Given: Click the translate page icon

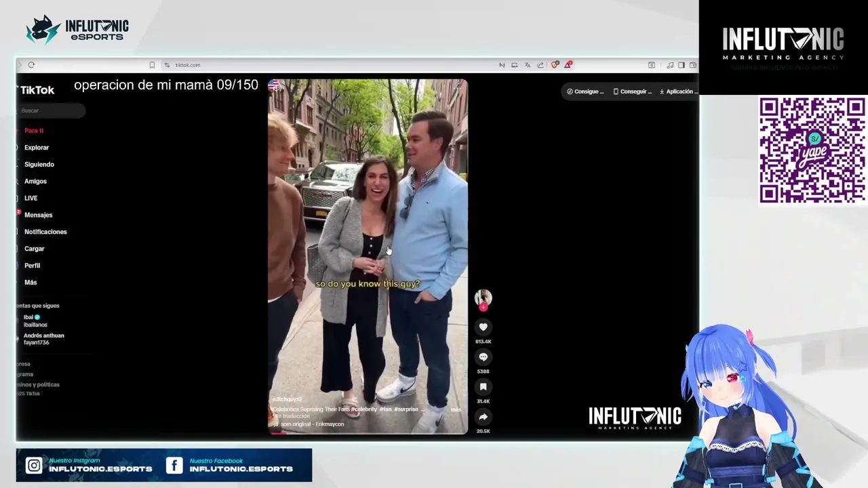Looking at the screenshot, I should click(x=527, y=65).
